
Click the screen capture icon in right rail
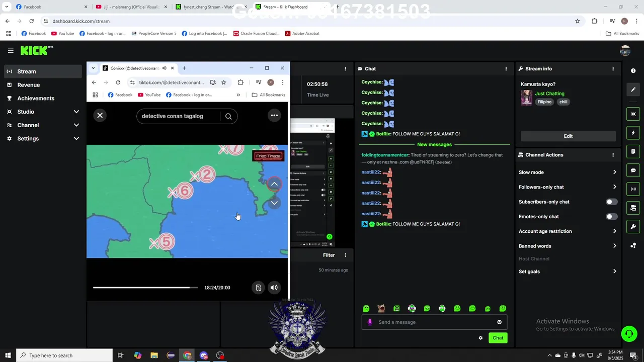point(633,114)
